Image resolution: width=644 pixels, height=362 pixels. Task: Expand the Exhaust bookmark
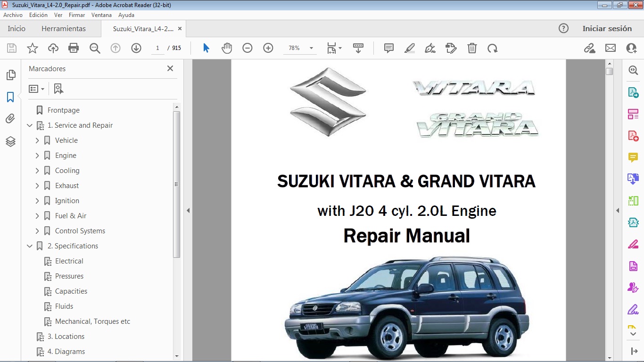(37, 186)
